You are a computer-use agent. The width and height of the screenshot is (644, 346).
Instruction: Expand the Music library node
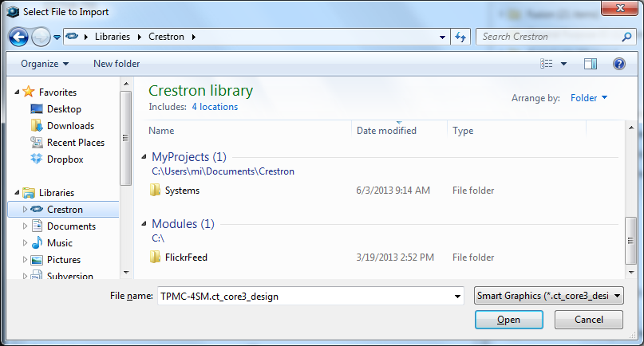[25, 243]
